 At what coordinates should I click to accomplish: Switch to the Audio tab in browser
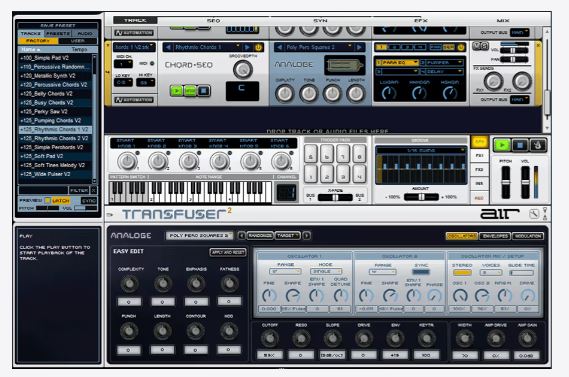85,33
